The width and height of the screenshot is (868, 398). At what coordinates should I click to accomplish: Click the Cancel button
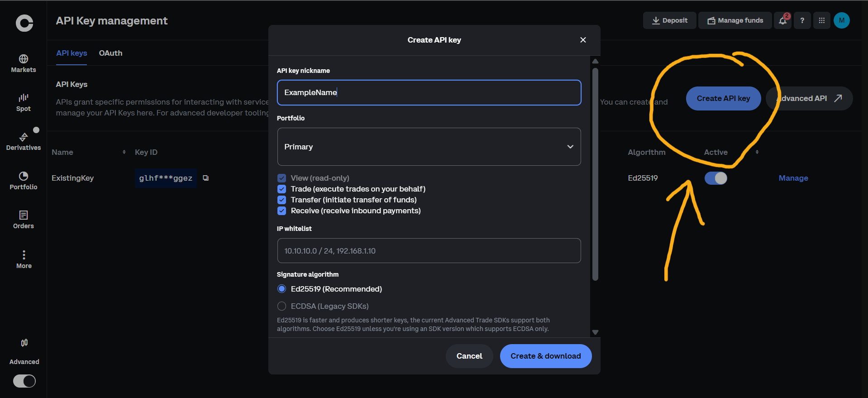point(469,356)
